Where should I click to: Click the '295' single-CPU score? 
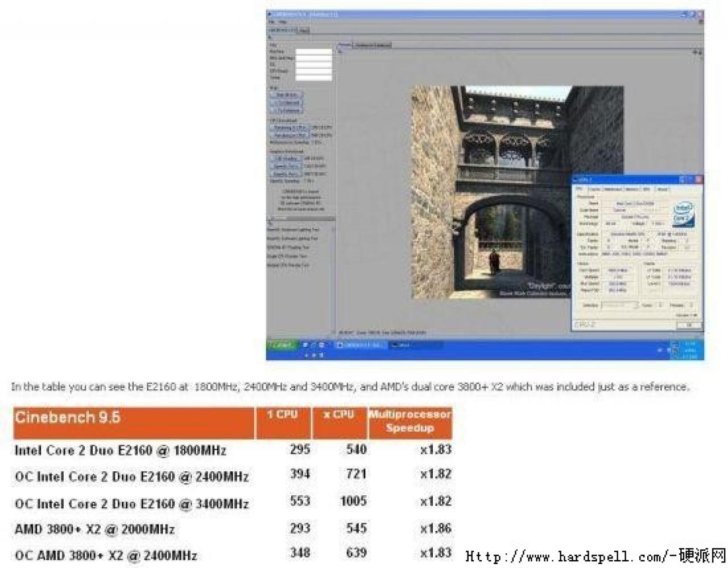pos(300,450)
